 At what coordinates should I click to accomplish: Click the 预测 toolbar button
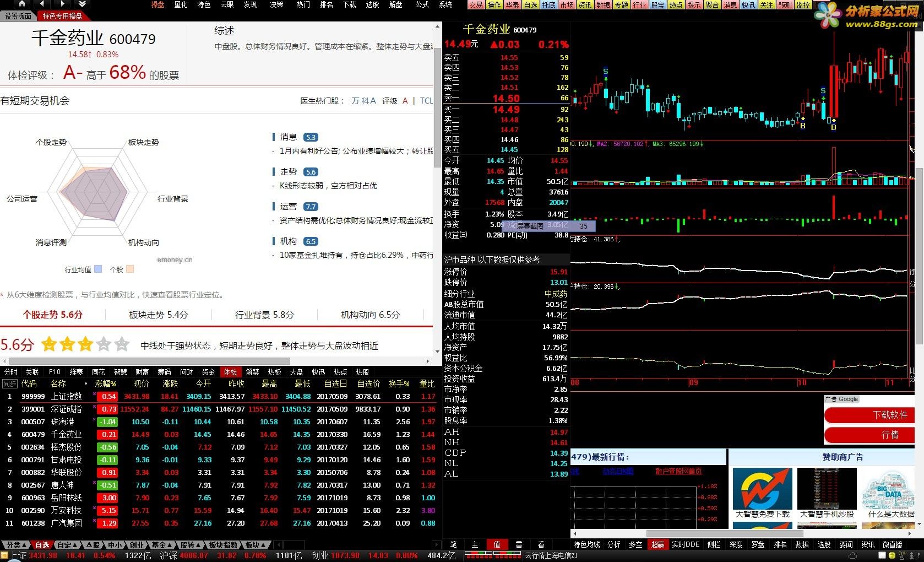pyautogui.click(x=785, y=5)
